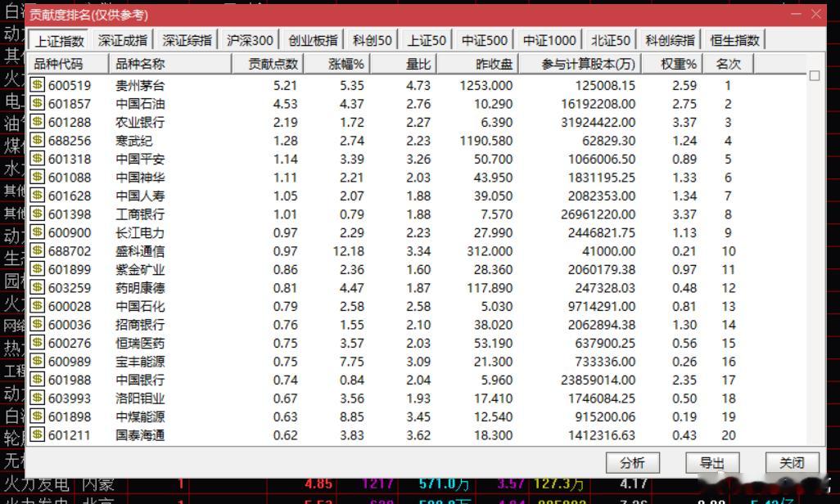Click the 宝丰能源 stock name
Viewport: 840px width, 504px height.
pos(140,362)
